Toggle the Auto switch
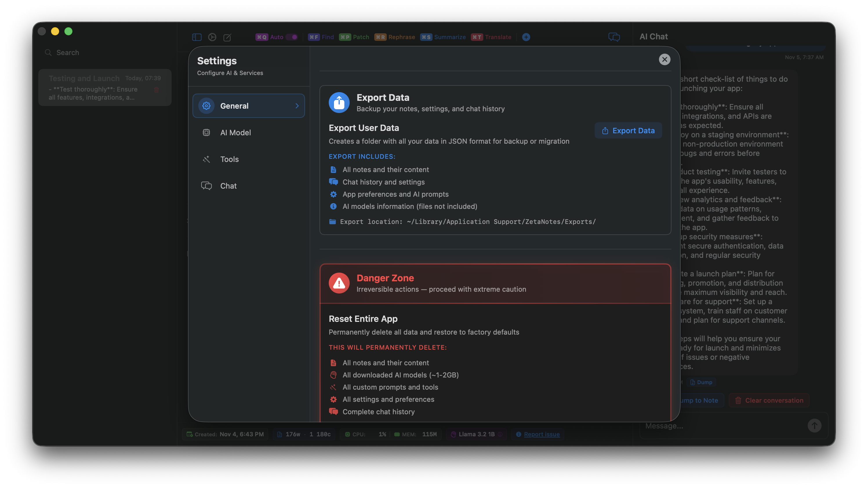868x489 pixels. point(292,37)
